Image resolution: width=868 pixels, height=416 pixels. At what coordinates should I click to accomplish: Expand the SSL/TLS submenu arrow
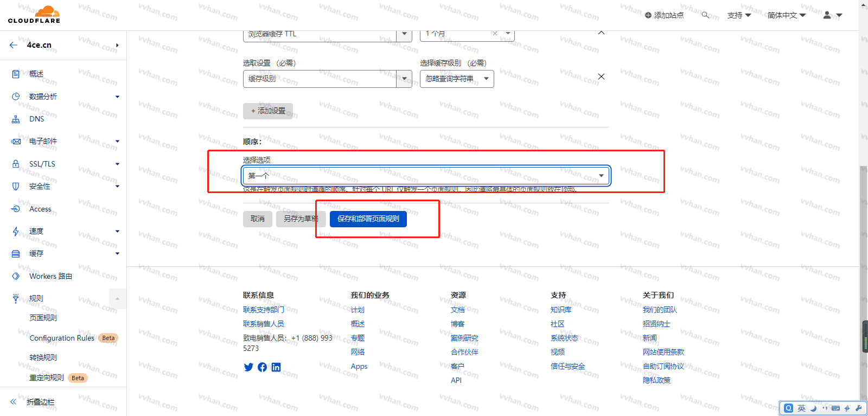117,164
